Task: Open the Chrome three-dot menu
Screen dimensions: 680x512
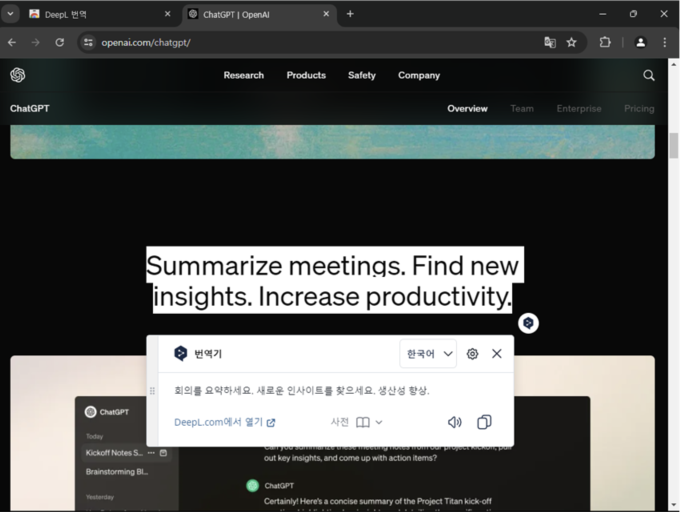Action: click(664, 42)
